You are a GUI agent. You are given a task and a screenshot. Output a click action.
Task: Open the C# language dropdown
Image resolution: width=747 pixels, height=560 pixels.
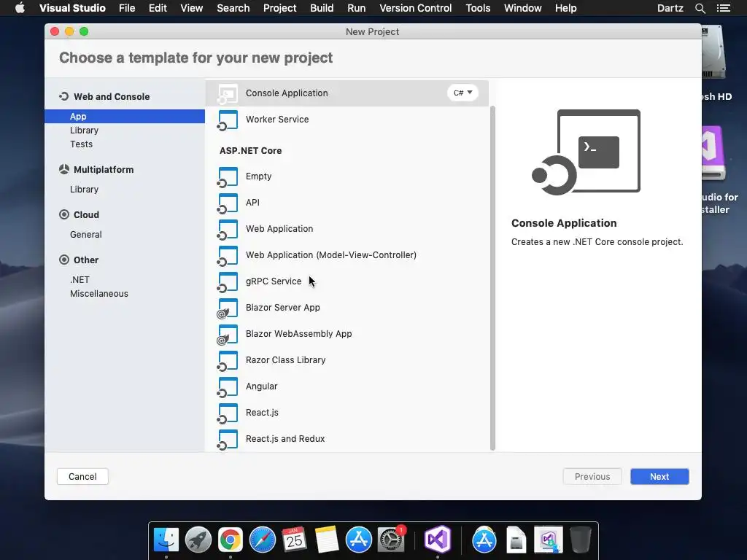coord(462,93)
